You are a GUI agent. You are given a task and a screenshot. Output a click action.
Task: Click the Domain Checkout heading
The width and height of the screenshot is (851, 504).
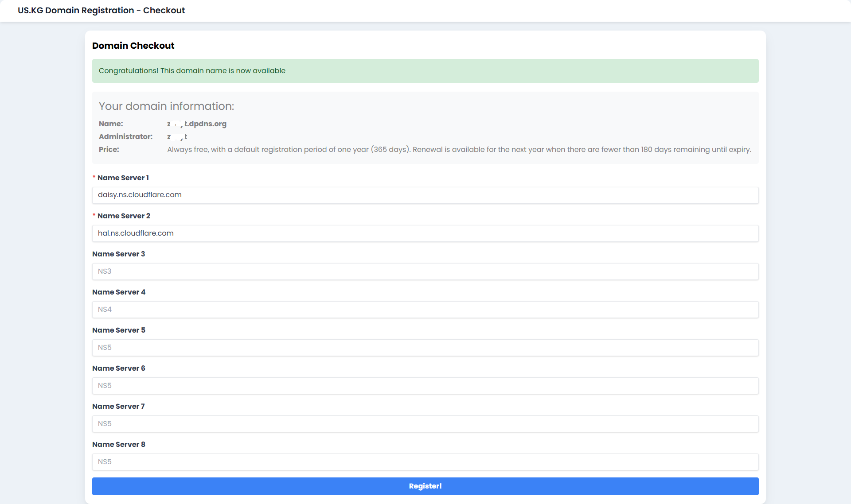tap(133, 46)
